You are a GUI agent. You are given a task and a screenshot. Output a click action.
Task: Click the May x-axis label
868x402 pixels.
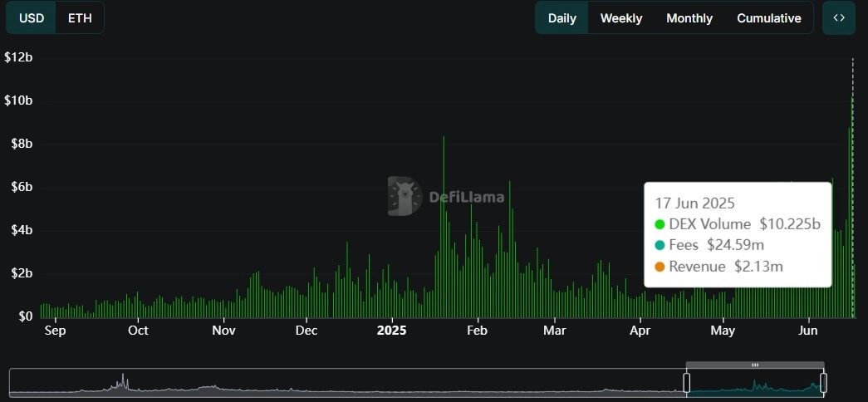click(723, 331)
